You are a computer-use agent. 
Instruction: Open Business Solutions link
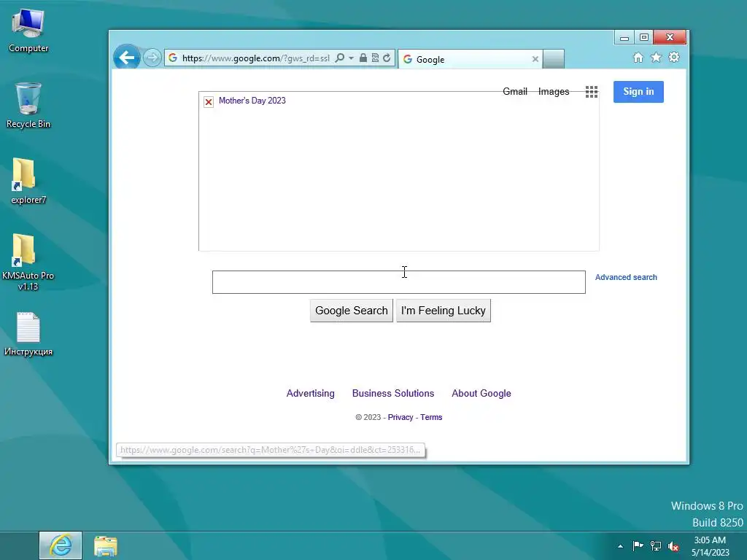coord(393,393)
